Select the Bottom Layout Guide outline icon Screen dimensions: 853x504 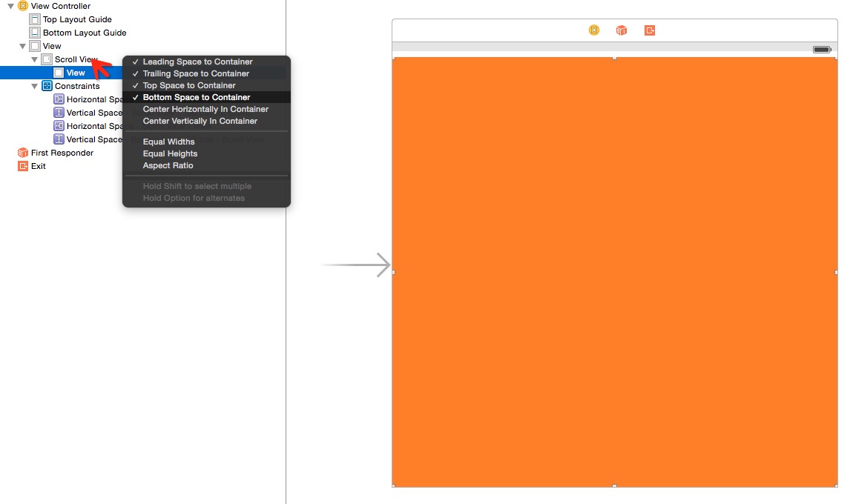click(x=35, y=33)
